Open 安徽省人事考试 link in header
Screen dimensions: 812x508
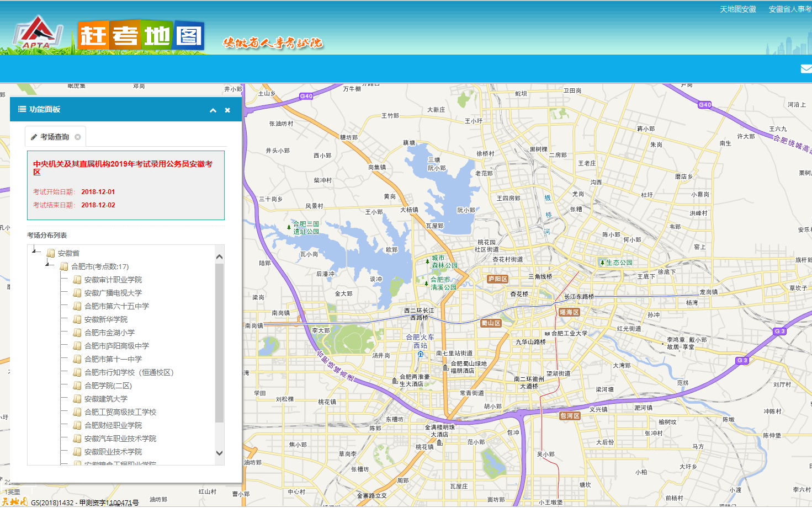coord(790,9)
